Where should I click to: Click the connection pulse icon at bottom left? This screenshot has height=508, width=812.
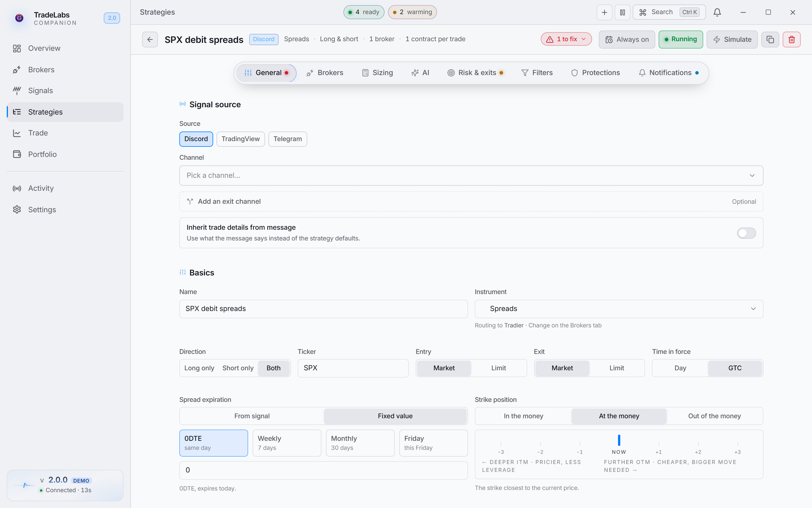[x=24, y=485]
